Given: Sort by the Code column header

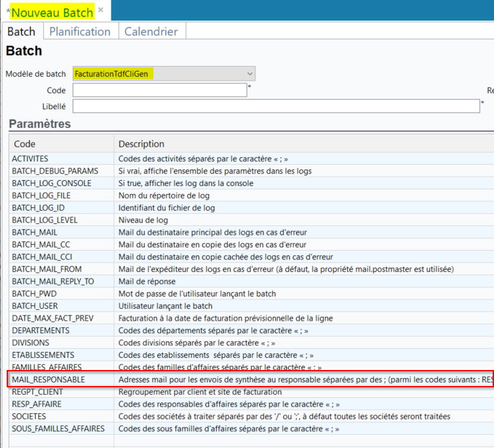Looking at the screenshot, I should click(x=25, y=144).
